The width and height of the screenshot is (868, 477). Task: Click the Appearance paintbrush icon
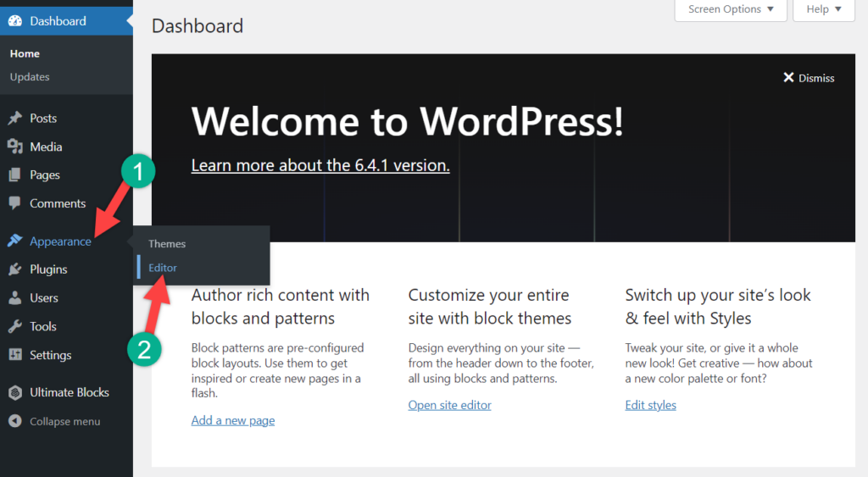[15, 241]
